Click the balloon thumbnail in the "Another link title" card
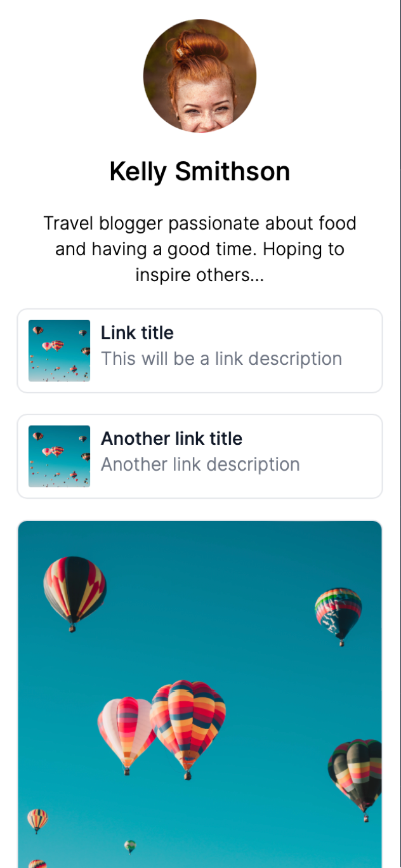 [59, 456]
